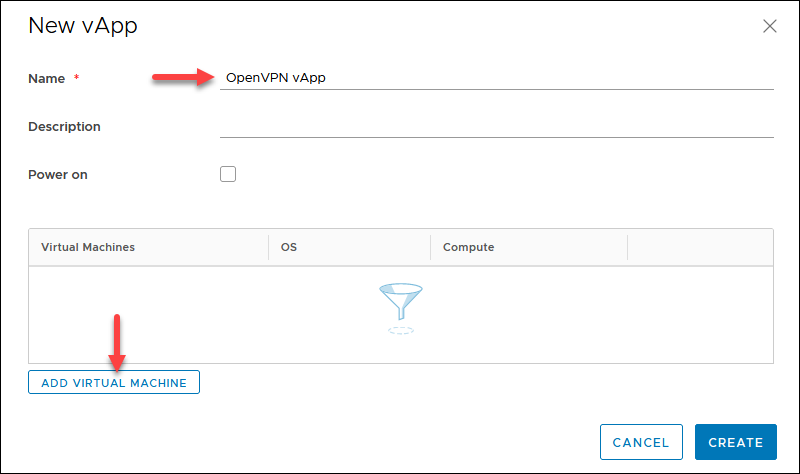Click the red required asterisk
Viewport: 800px width, 474px height.
(x=77, y=77)
